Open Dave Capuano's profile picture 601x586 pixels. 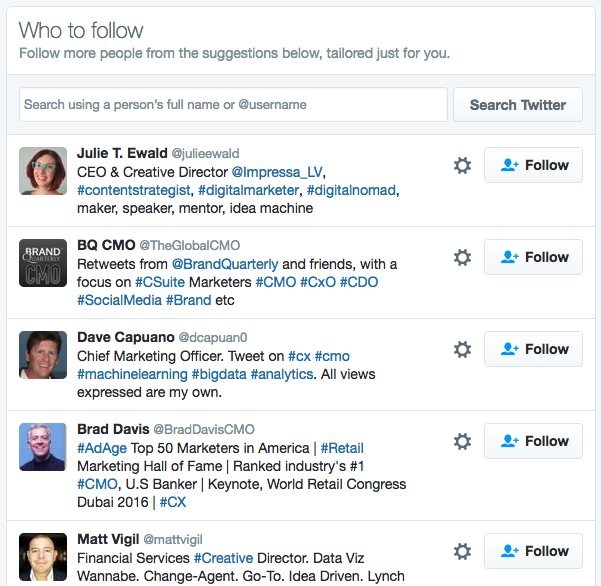click(43, 355)
